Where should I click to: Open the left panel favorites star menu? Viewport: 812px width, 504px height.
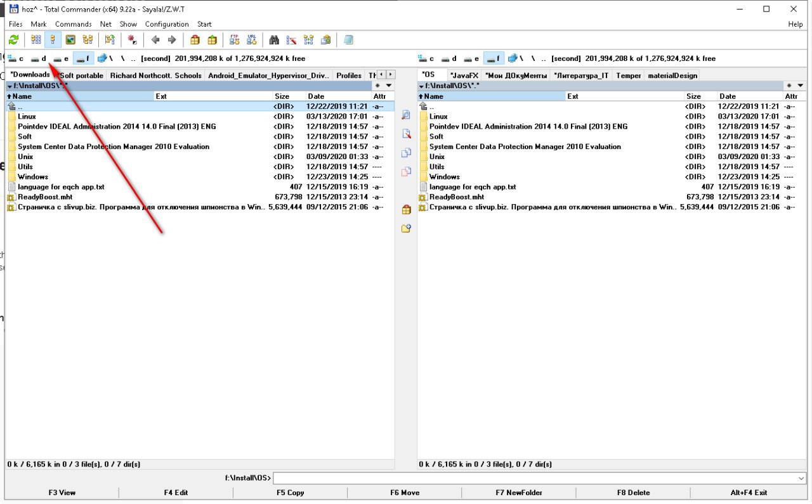point(377,86)
